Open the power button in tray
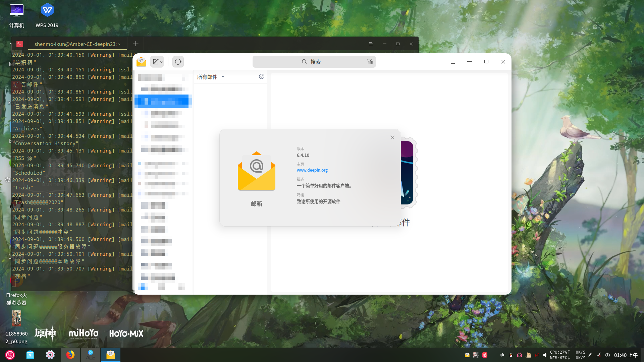This screenshot has width=644, height=362. tap(607, 355)
